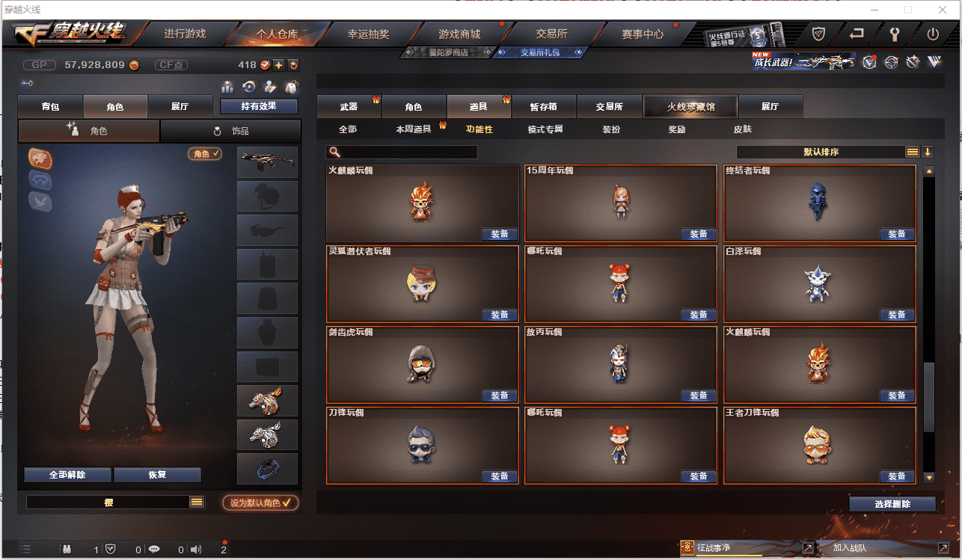Click the refresh icon next to 418 points
The width and height of the screenshot is (962, 560).
click(x=293, y=65)
